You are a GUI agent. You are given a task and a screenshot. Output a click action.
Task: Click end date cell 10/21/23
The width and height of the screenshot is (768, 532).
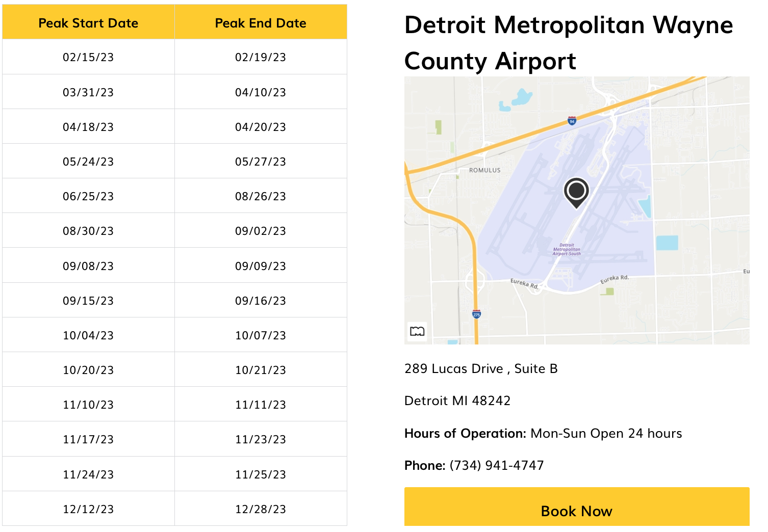[261, 369]
